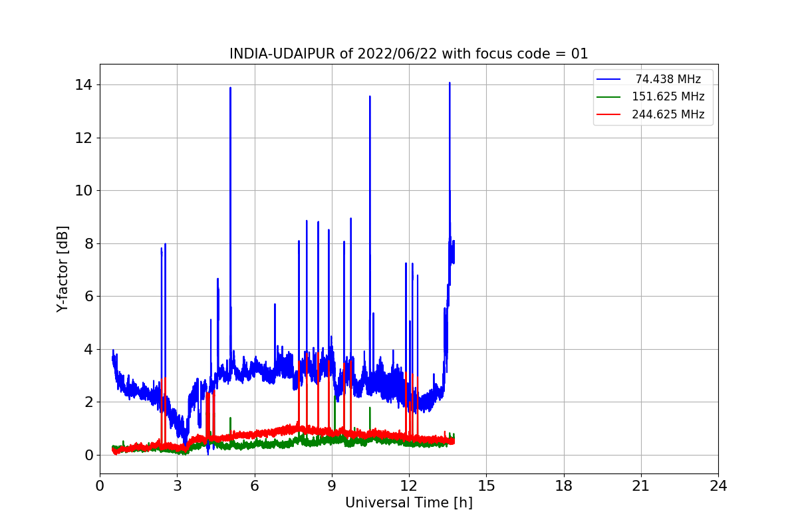798x532 pixels.
Task: Click the x-axis tick label 9
Action: point(332,486)
